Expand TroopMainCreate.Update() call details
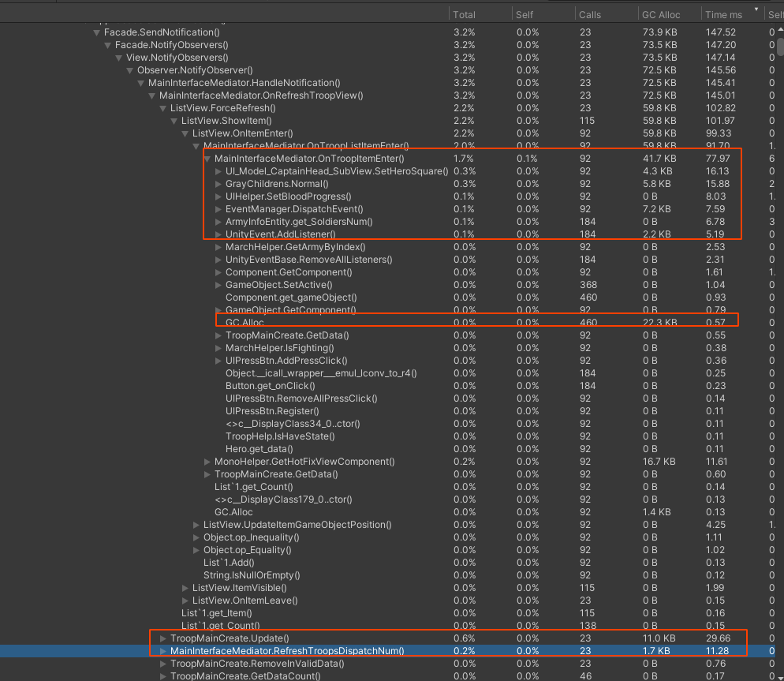Image resolution: width=784 pixels, height=681 pixels. tap(163, 638)
